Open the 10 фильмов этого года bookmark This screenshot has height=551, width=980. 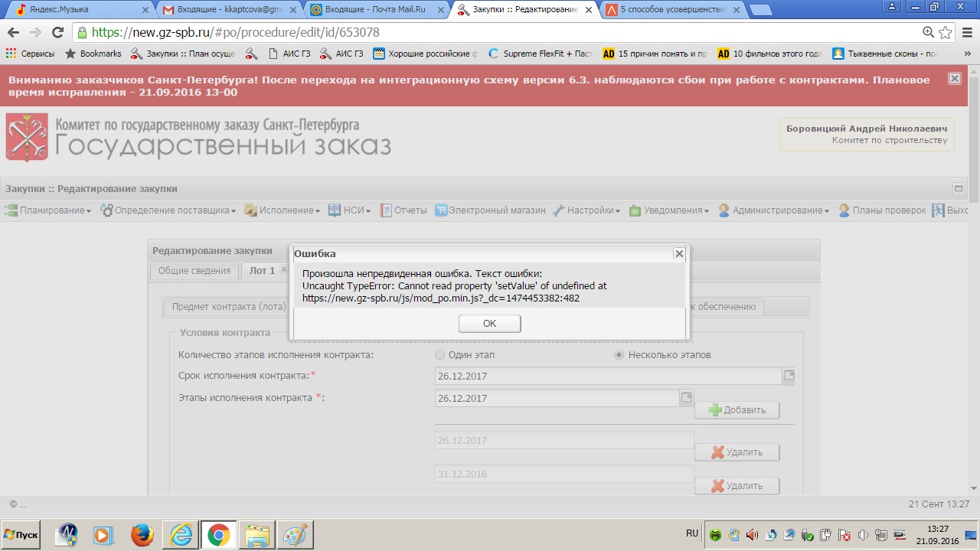[770, 54]
